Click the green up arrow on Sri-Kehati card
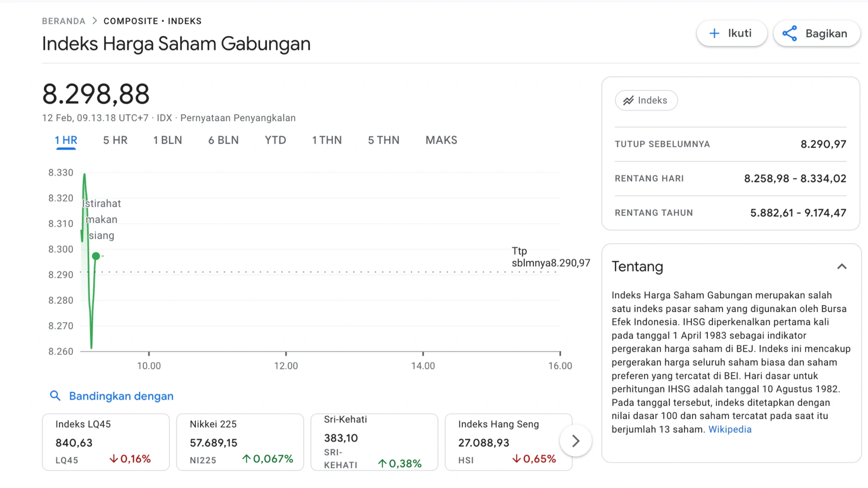This screenshot has height=488, width=868. tap(382, 464)
